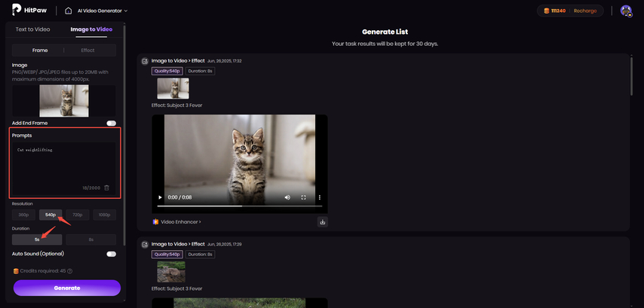Click the task icon of the 17:32 entry
The height and width of the screenshot is (308, 644).
point(145,61)
